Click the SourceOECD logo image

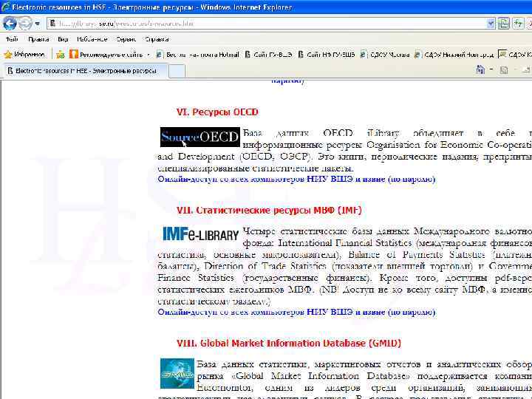pos(199,137)
